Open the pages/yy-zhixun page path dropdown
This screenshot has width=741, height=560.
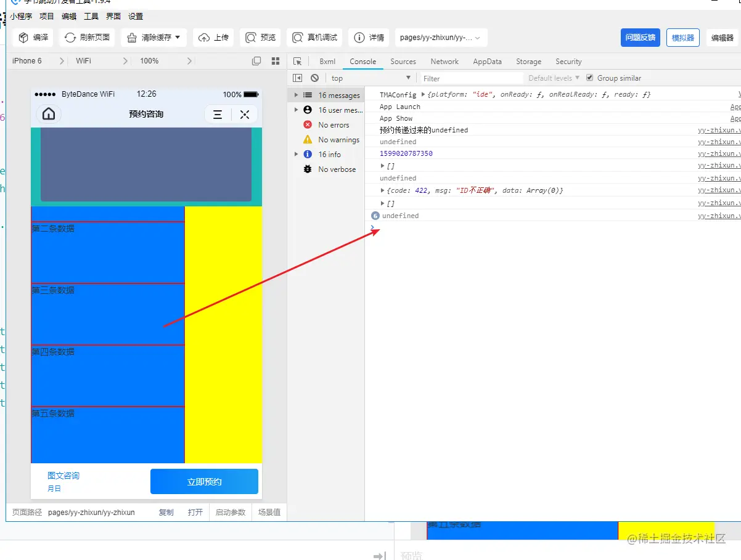[441, 38]
